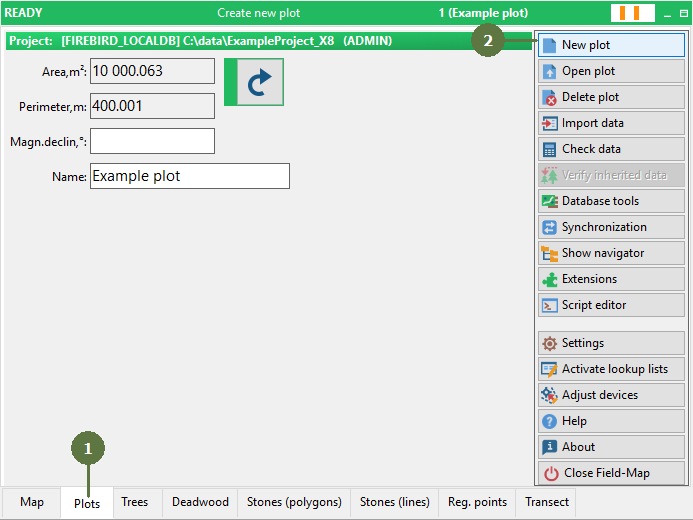Select Delete plot text
The width and height of the screenshot is (693, 520).
pyautogui.click(x=590, y=97)
